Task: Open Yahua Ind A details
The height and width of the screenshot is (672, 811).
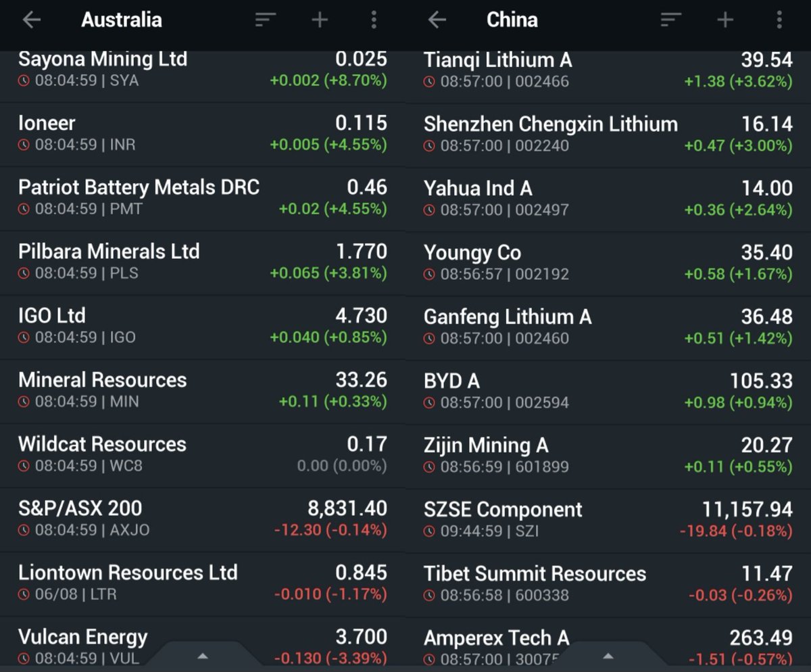Action: (x=608, y=199)
